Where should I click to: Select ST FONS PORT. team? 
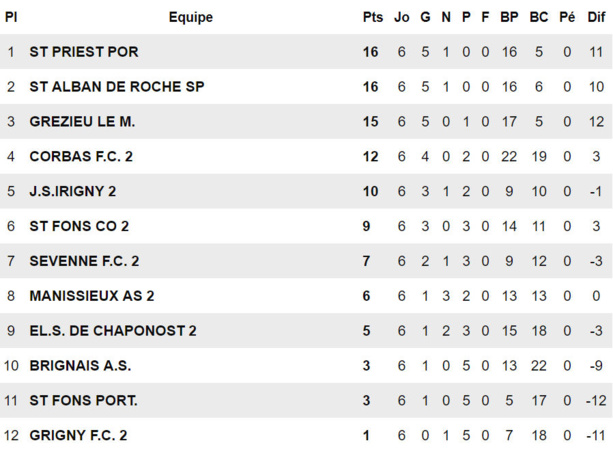pyautogui.click(x=84, y=401)
